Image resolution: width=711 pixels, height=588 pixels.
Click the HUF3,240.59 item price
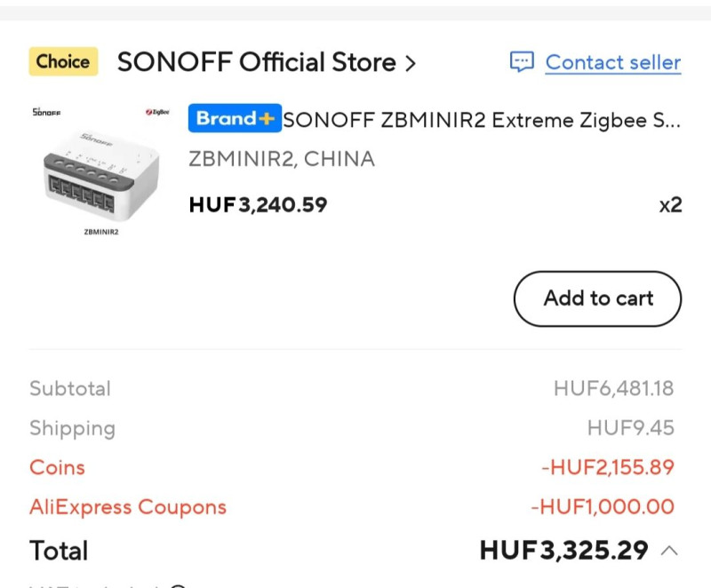coord(258,205)
